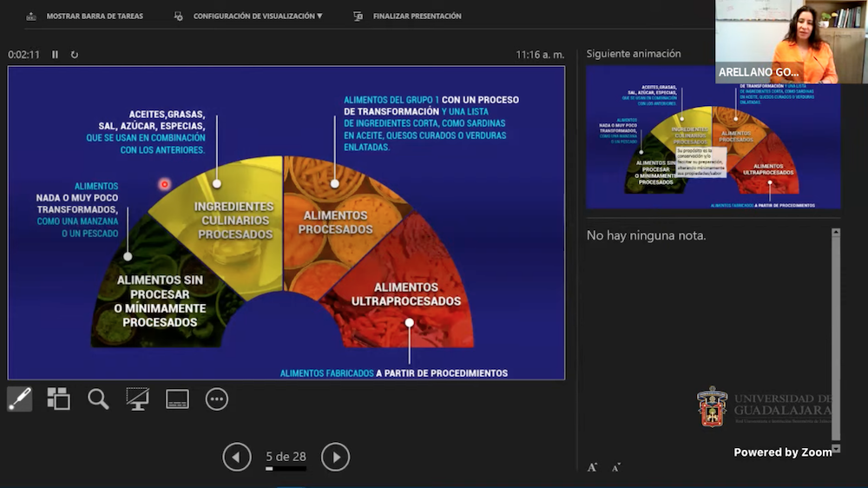Increase the notes text size
Screen dimensions: 868x488
point(592,467)
